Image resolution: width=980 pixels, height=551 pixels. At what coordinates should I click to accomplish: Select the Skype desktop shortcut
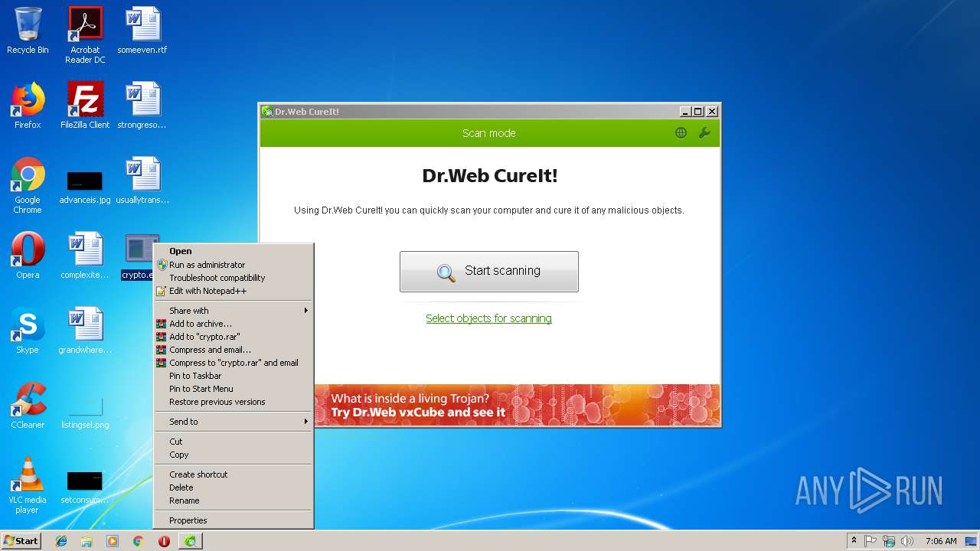tap(28, 331)
